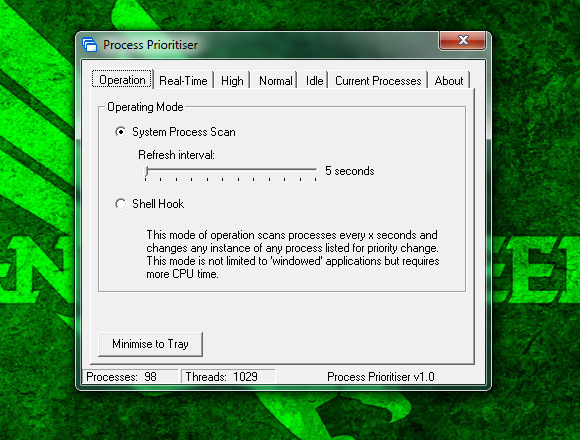Click the System Process Scan label text
The height and width of the screenshot is (440, 580).
184,132
